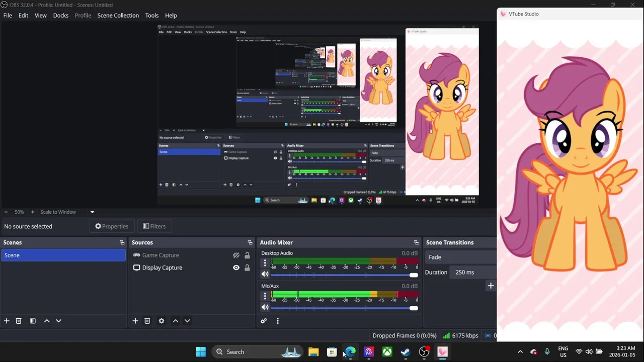This screenshot has width=644, height=362.
Task: Open Fade transition type dropdown
Action: [461, 257]
